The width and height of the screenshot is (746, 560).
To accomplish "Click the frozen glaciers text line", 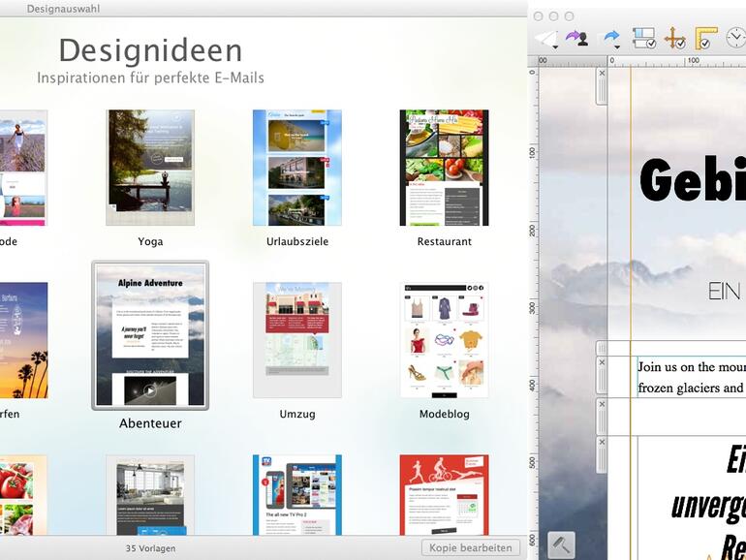I will pos(692,388).
